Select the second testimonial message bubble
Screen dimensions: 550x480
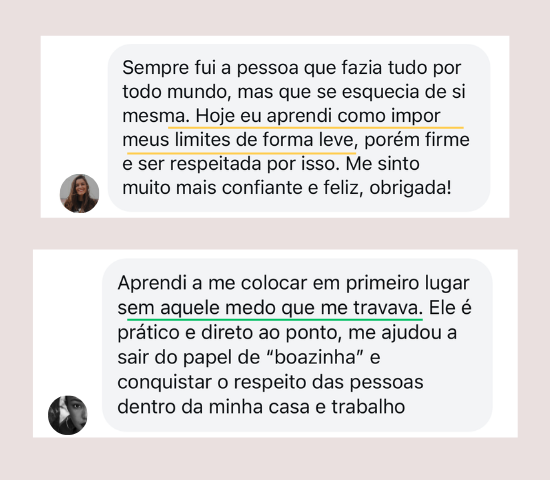297,345
